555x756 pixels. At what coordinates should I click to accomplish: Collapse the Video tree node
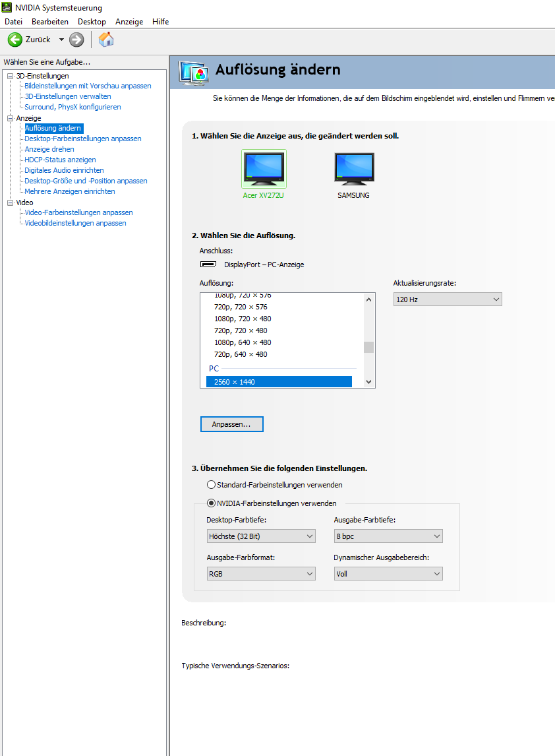11,203
